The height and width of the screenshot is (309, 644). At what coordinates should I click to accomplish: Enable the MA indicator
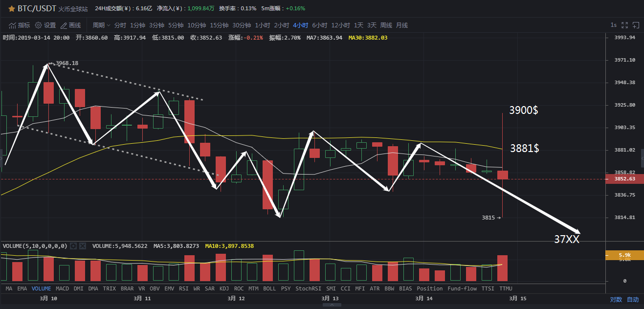pos(9,288)
